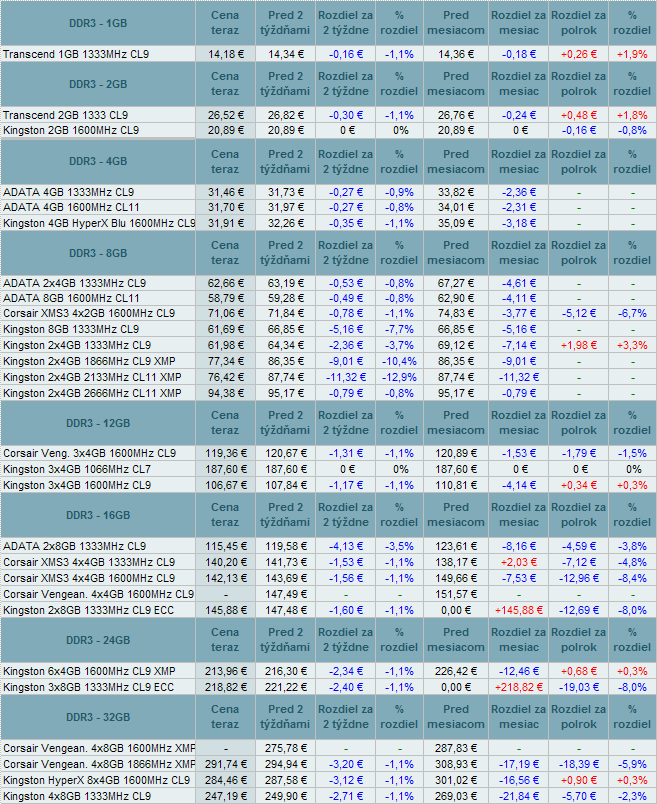The image size is (657, 804).
Task: Select the 35,09 € month-ago price
Action: point(456,223)
